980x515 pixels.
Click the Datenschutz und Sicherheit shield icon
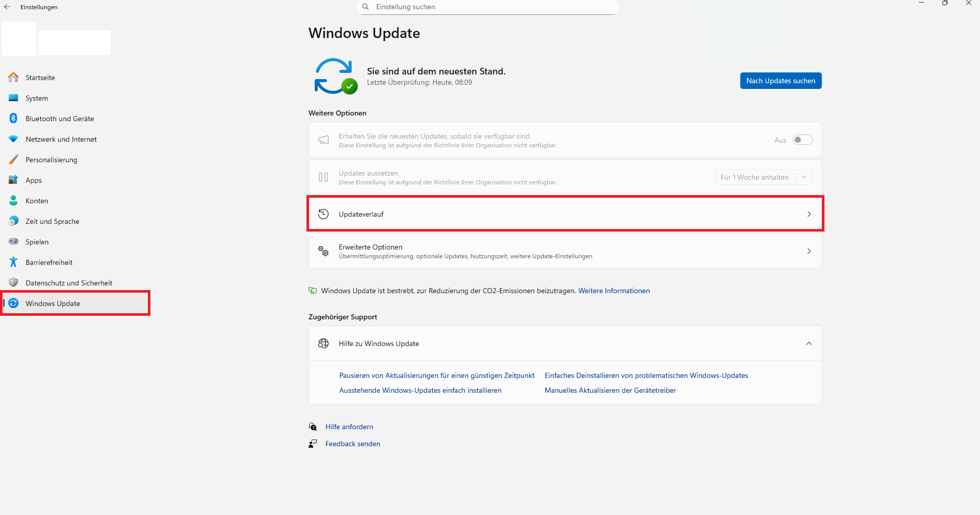(14, 283)
